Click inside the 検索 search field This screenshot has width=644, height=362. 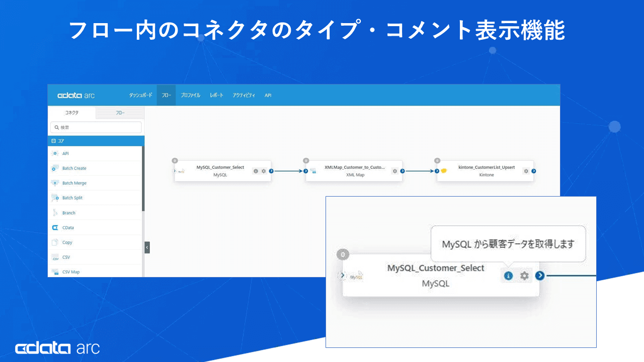[96, 127]
